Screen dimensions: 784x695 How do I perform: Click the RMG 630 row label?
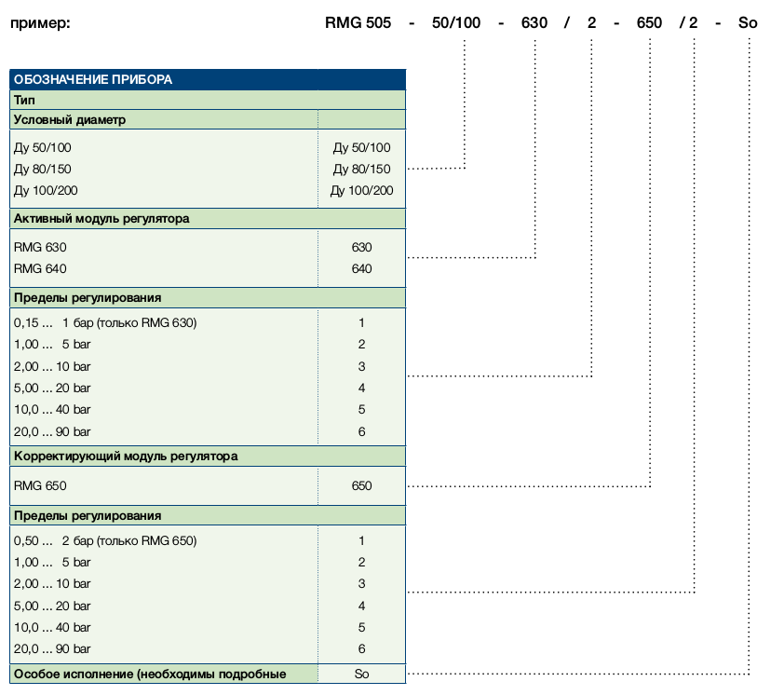coord(40,247)
